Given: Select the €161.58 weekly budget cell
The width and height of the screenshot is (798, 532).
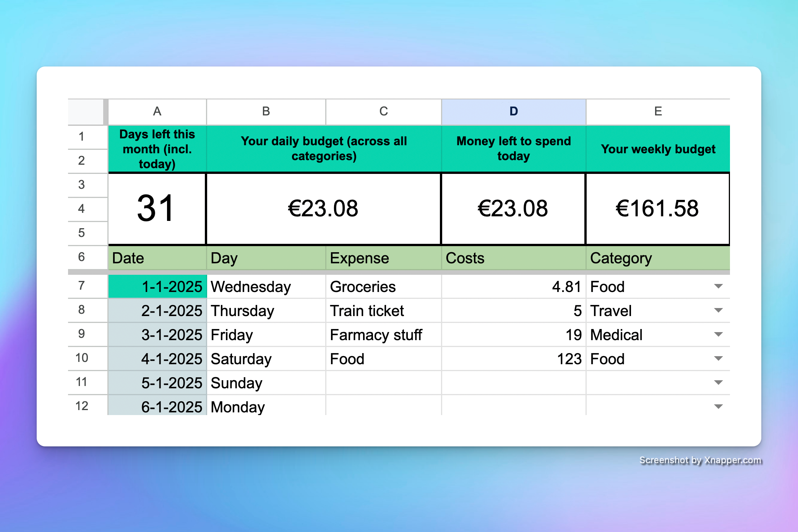Looking at the screenshot, I should [x=657, y=208].
